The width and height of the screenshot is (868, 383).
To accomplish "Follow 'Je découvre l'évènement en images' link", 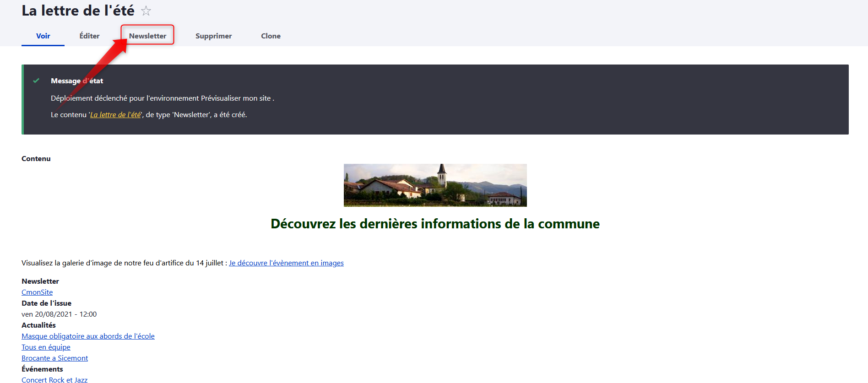I will coord(286,263).
